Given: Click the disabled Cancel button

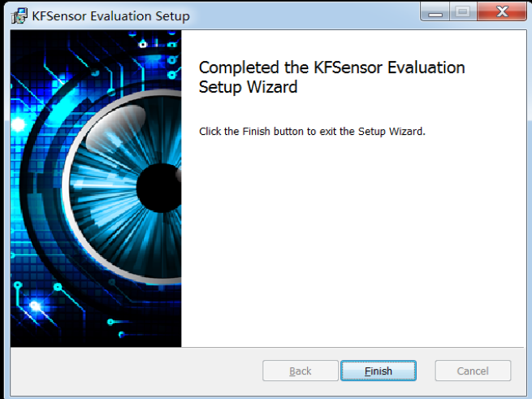Looking at the screenshot, I should click(473, 371).
